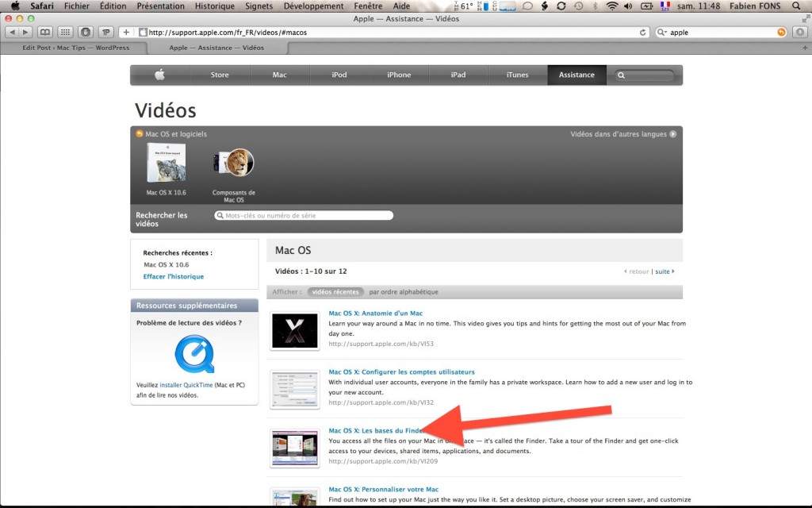Open the Fichier menu
This screenshot has width=812, height=508.
point(77,6)
